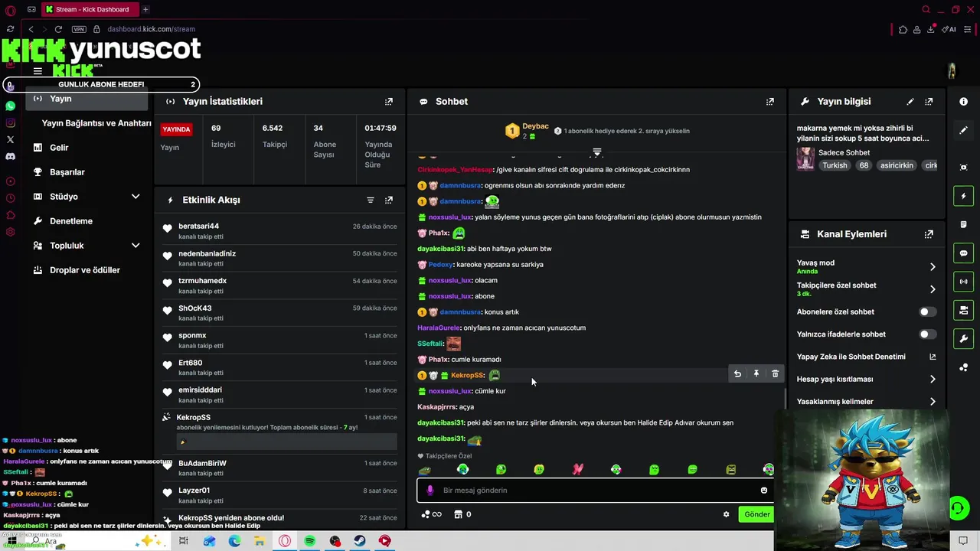The width and height of the screenshot is (980, 551).
Task: Select Yayın in the left sidebar
Action: tap(87, 99)
